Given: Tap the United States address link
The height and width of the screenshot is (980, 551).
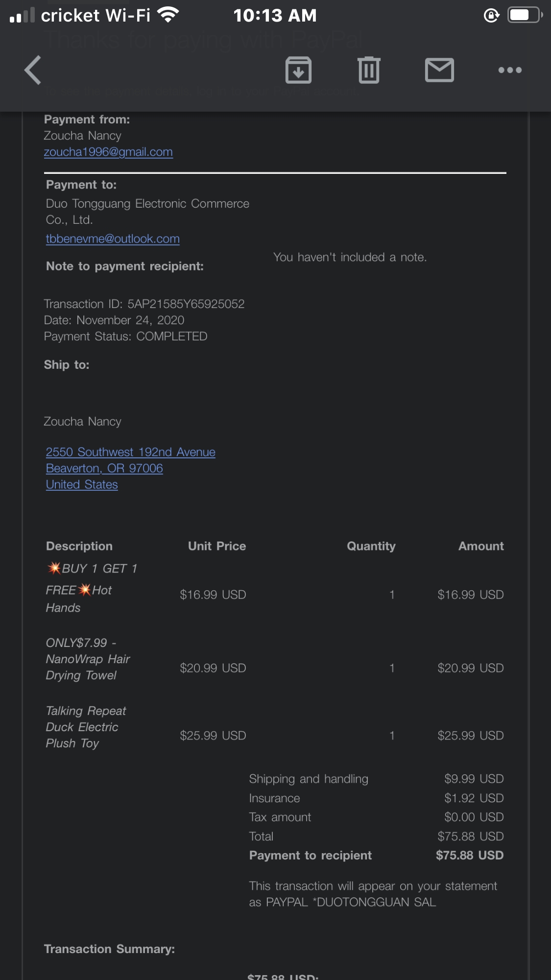Looking at the screenshot, I should tap(82, 484).
